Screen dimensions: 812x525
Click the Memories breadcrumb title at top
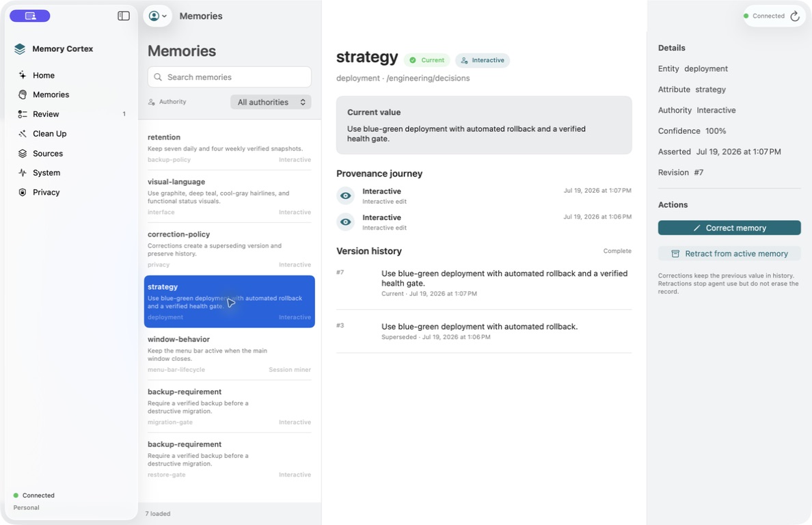coord(201,16)
